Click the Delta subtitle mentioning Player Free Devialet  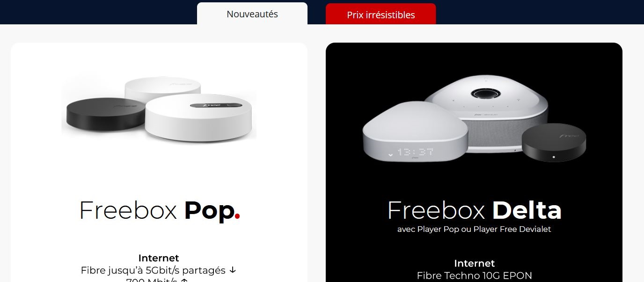(x=474, y=230)
